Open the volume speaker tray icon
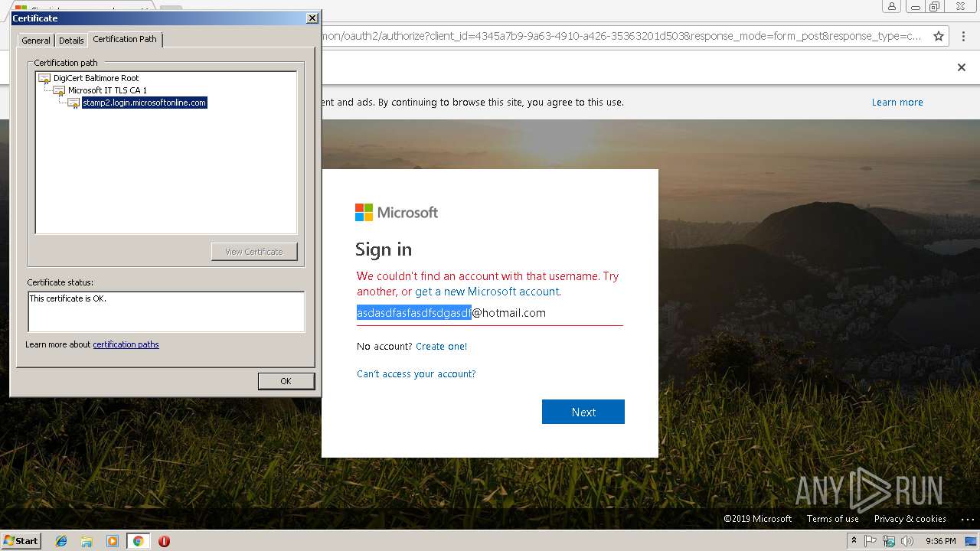 [x=907, y=541]
